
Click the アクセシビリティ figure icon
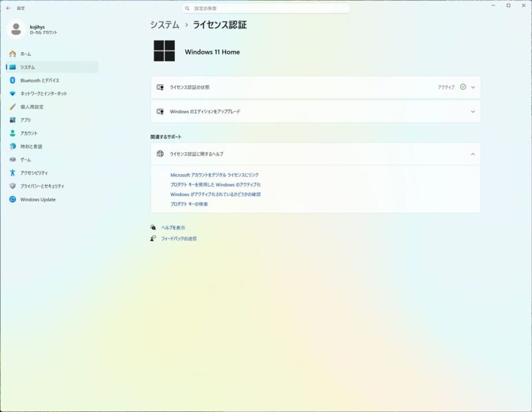[x=13, y=173]
